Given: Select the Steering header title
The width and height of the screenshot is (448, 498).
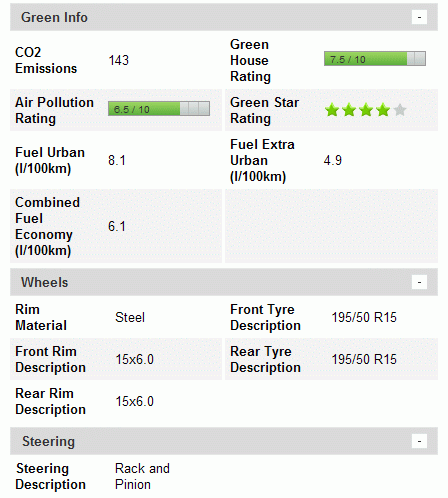Looking at the screenshot, I should point(49,441).
